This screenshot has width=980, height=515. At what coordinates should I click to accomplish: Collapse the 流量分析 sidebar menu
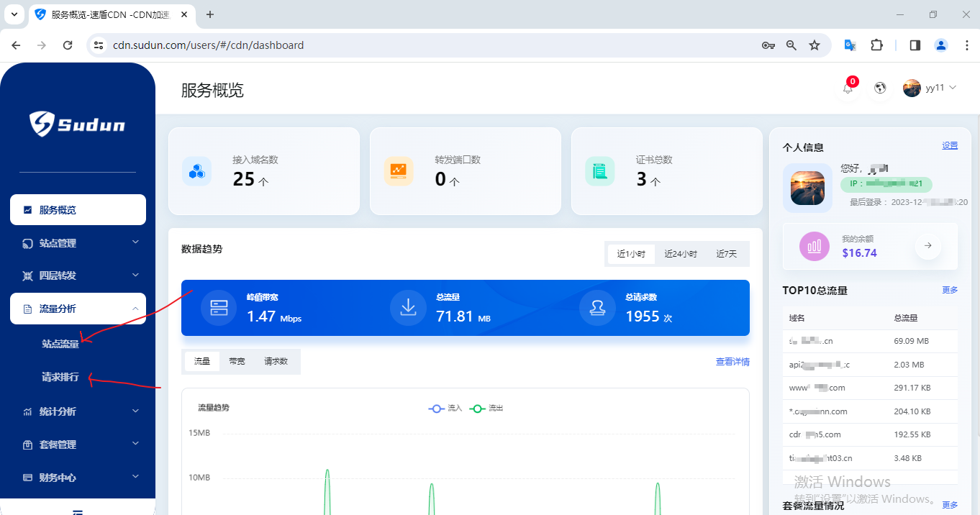click(78, 309)
